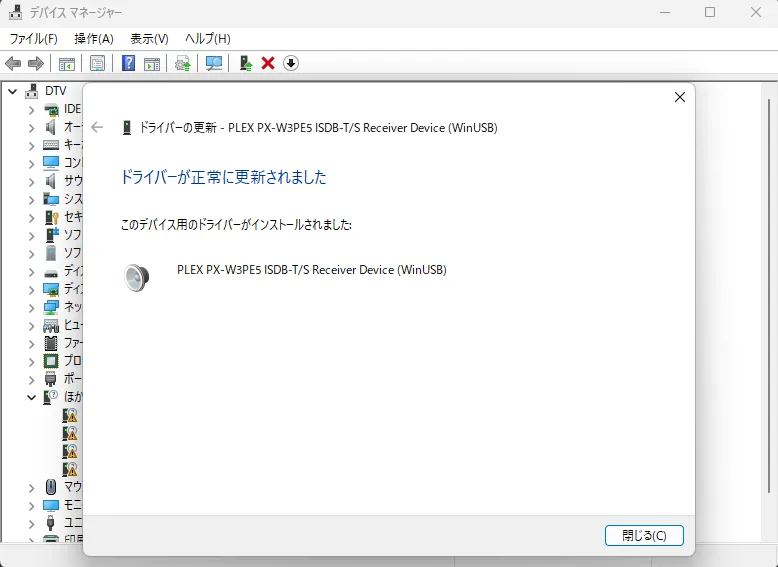Click the green add driver toolbar icon
The image size is (778, 567).
click(x=245, y=63)
